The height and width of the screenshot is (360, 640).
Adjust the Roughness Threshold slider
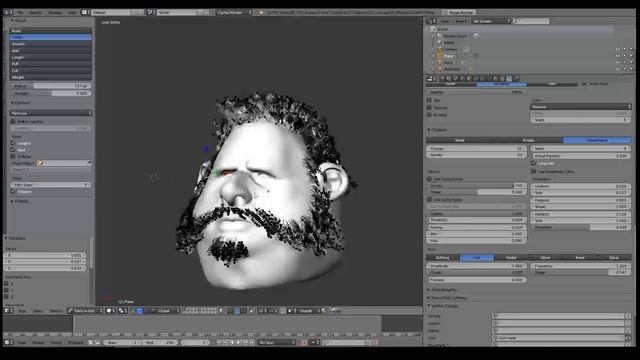coord(581,227)
